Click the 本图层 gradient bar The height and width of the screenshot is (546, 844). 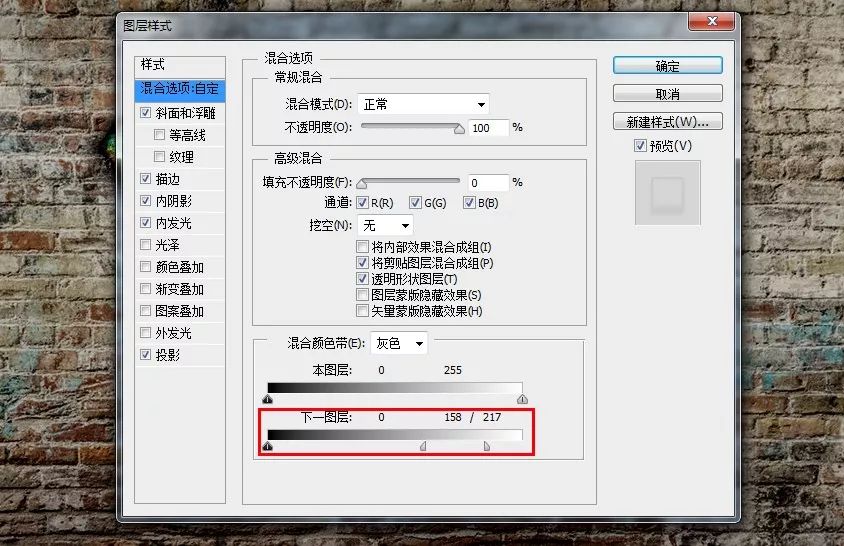(395, 388)
